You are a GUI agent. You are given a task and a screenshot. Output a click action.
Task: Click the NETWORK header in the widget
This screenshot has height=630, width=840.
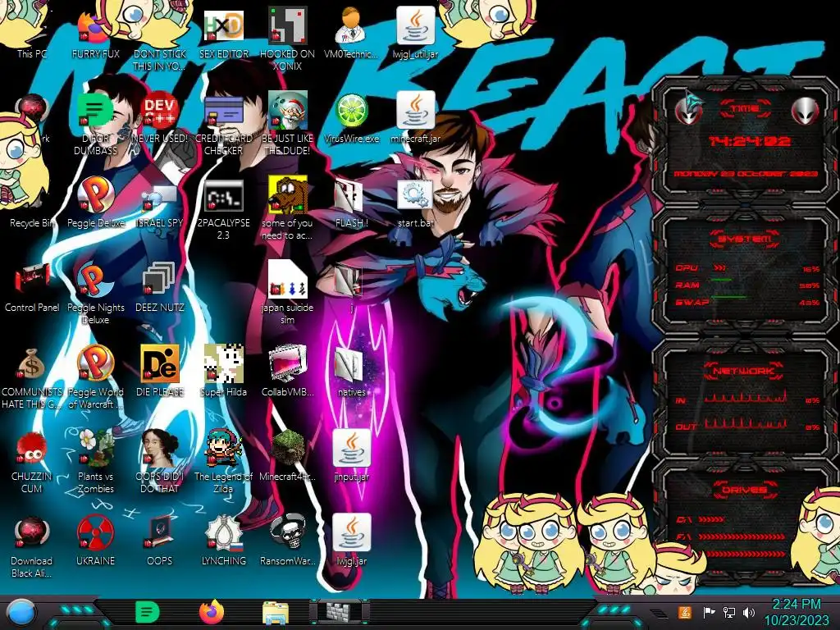743,370
